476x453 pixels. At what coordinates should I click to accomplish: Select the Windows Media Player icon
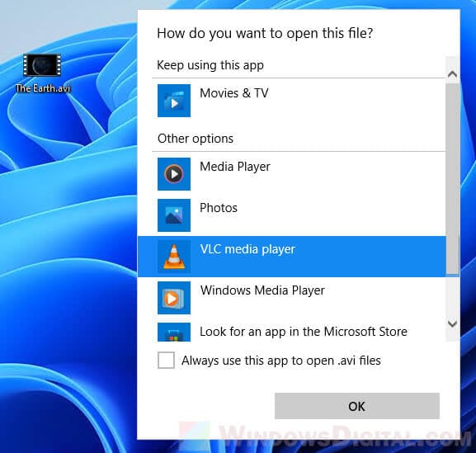tap(174, 298)
